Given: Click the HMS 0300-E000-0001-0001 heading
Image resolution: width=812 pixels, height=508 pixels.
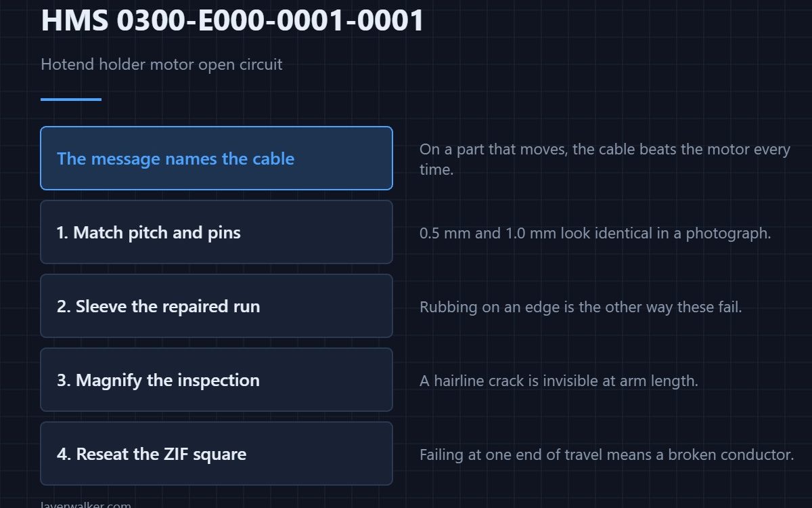Looking at the screenshot, I should pyautogui.click(x=232, y=20).
